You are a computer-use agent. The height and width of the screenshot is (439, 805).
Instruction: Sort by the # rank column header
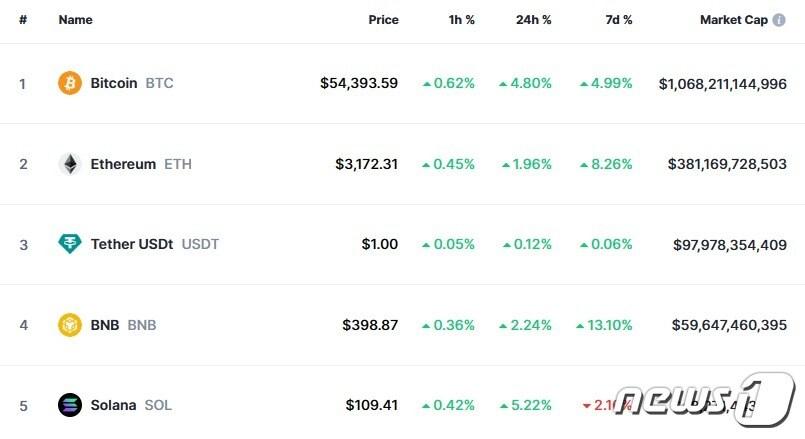23,20
